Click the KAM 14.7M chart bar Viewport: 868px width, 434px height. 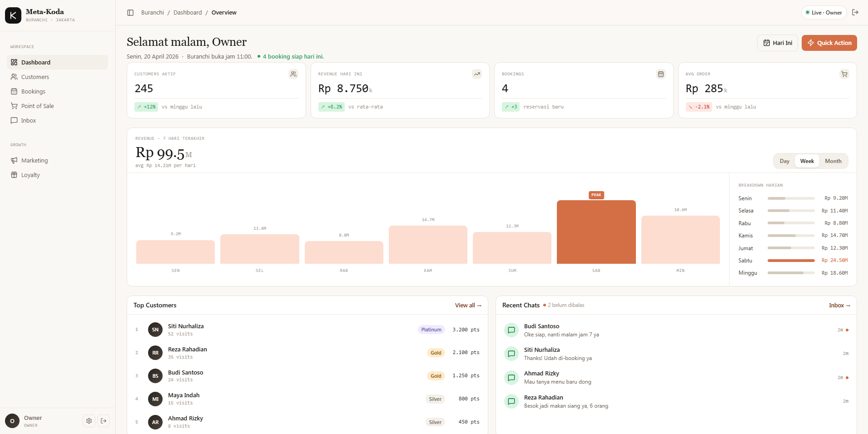[428, 245]
